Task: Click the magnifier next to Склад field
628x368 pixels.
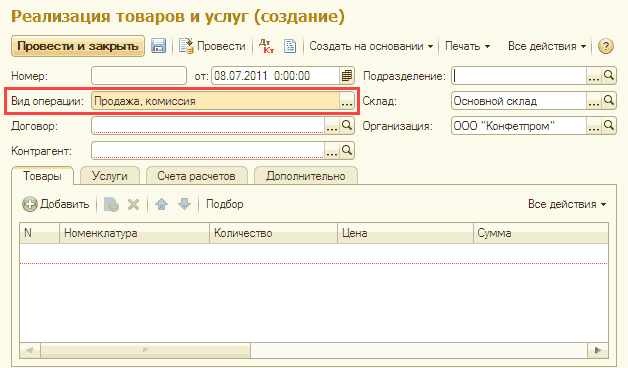Action: tap(609, 101)
